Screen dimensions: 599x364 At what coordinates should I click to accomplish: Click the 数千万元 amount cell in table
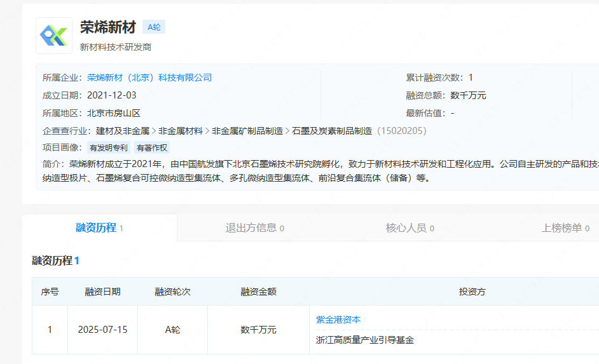coord(258,330)
